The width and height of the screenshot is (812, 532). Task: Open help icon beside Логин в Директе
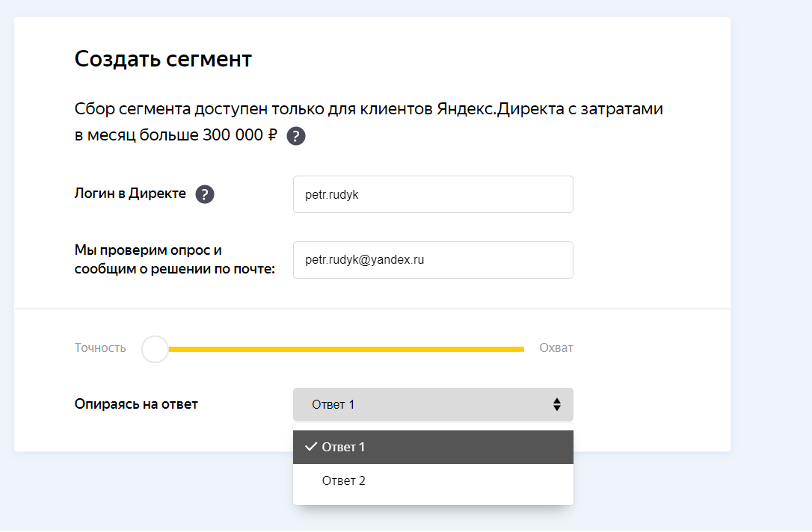pos(205,194)
